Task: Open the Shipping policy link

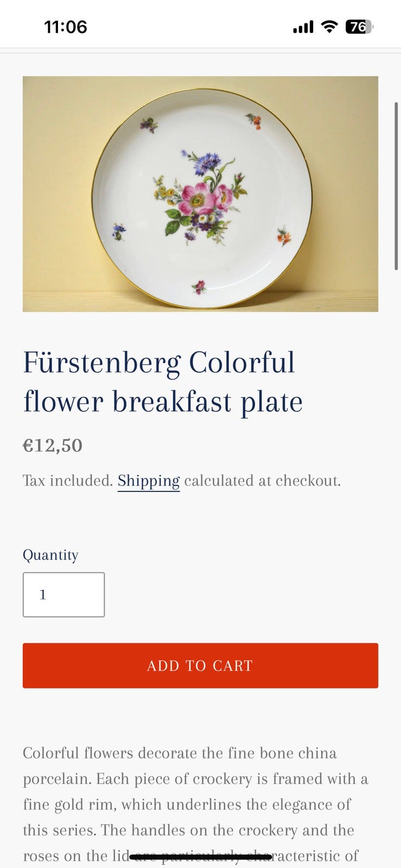Action: [148, 481]
